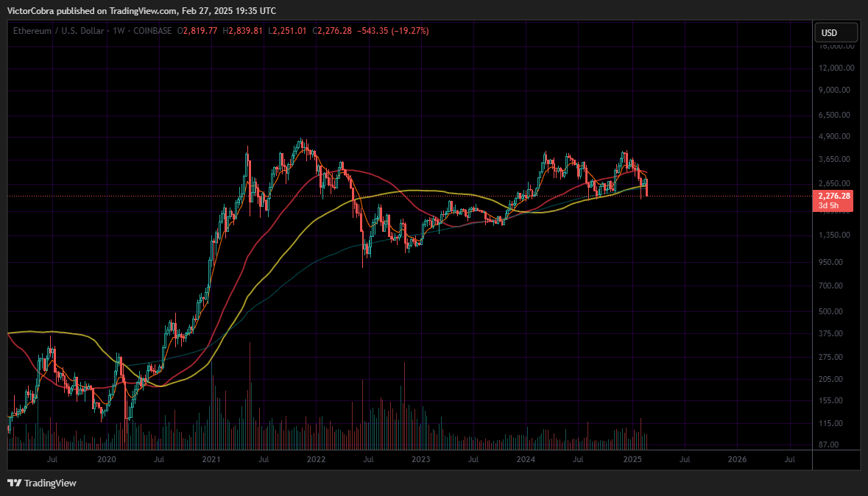Image resolution: width=868 pixels, height=496 pixels.
Task: Click the 2023 label on time axis
Action: [x=420, y=459]
